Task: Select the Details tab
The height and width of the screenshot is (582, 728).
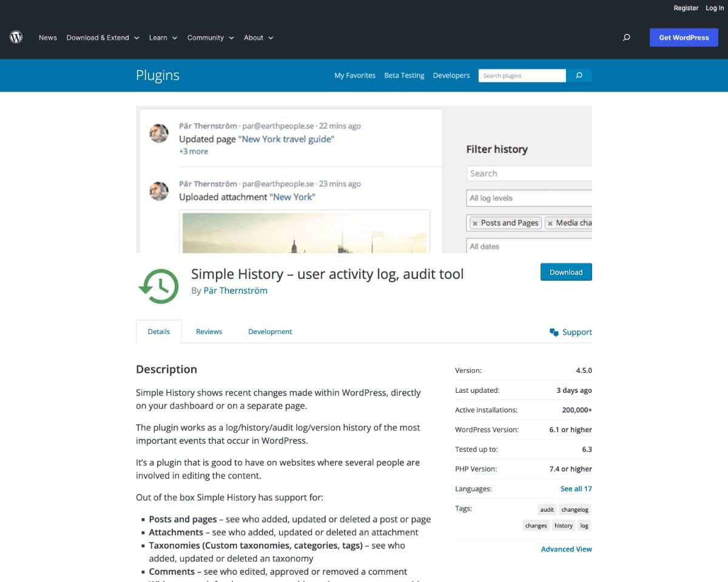Action: tap(159, 332)
